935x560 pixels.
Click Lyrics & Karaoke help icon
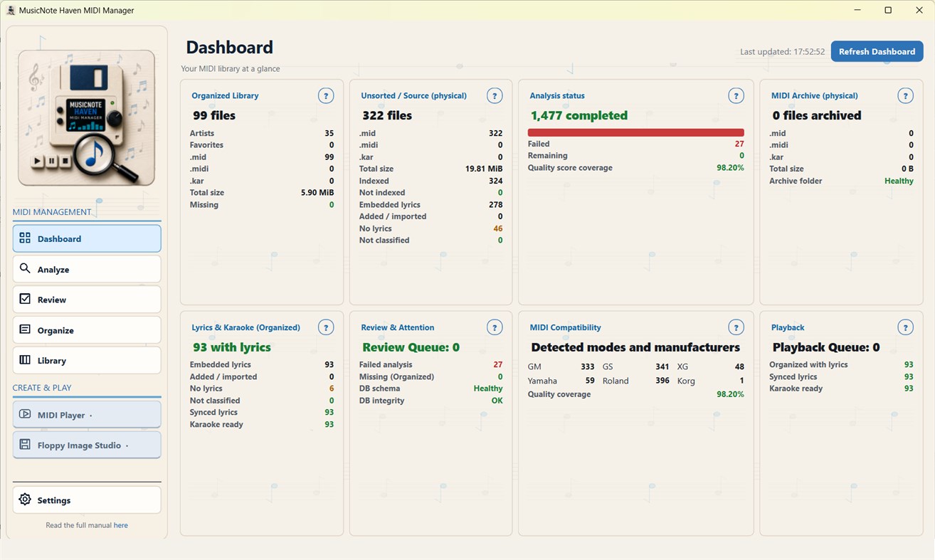click(x=326, y=327)
